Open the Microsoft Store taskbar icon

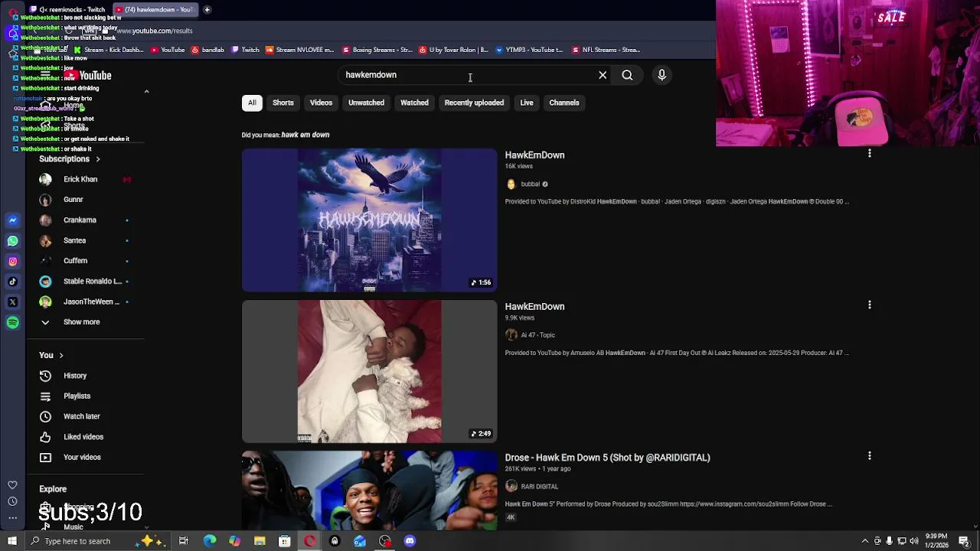[284, 541]
